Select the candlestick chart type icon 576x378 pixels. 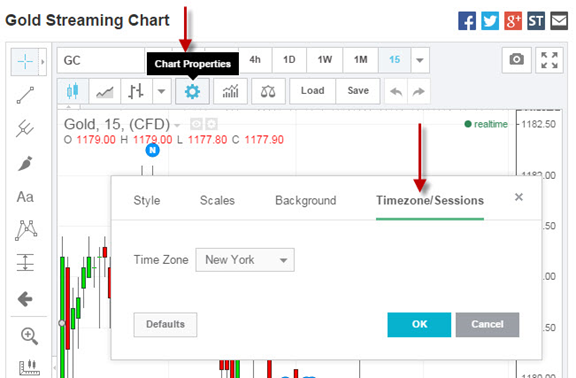click(x=73, y=91)
